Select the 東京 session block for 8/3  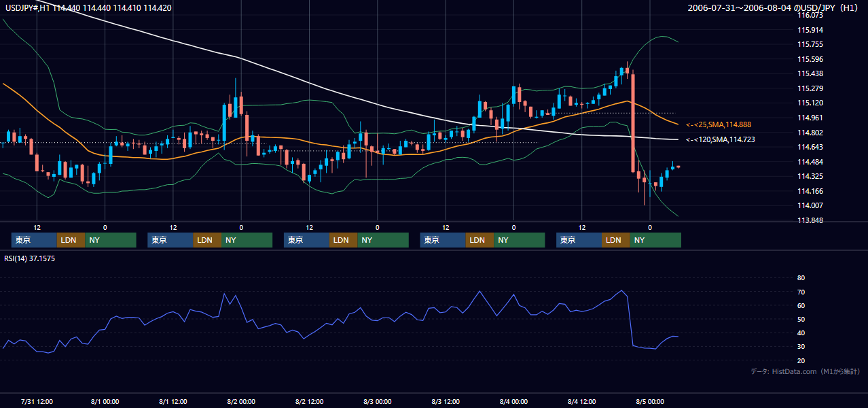[443, 240]
